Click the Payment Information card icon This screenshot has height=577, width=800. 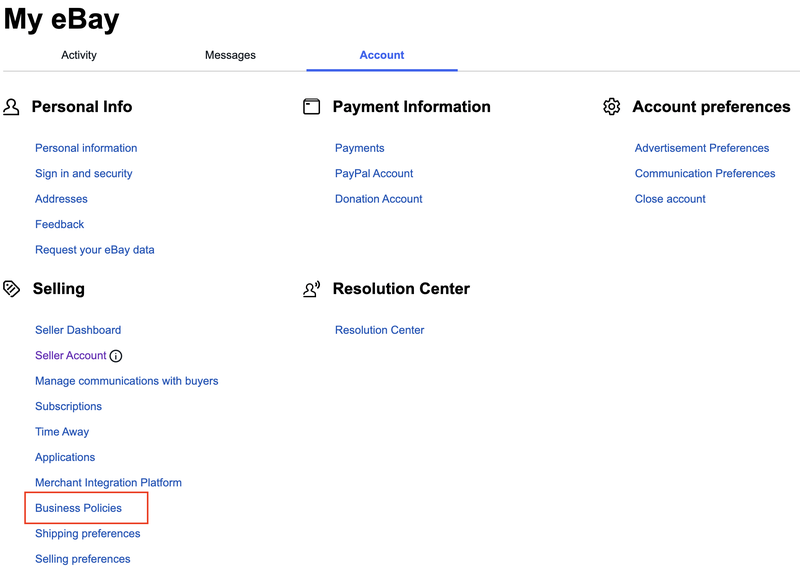tap(312, 107)
